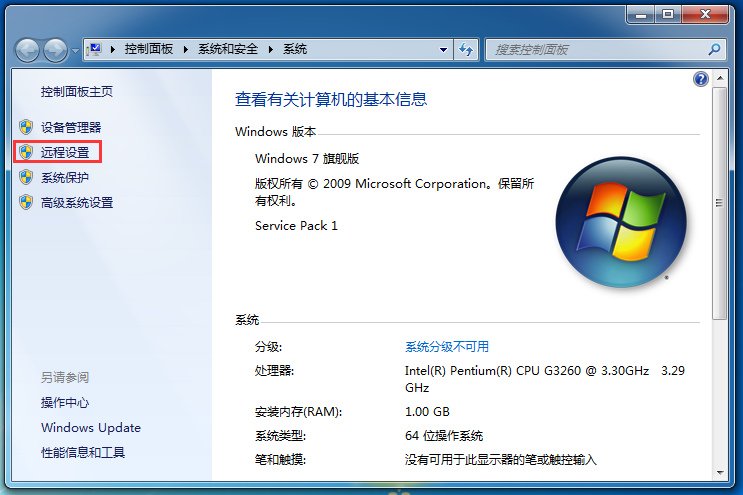The width and height of the screenshot is (743, 495).
Task: Open 高级系统设置 link
Action: (x=77, y=203)
